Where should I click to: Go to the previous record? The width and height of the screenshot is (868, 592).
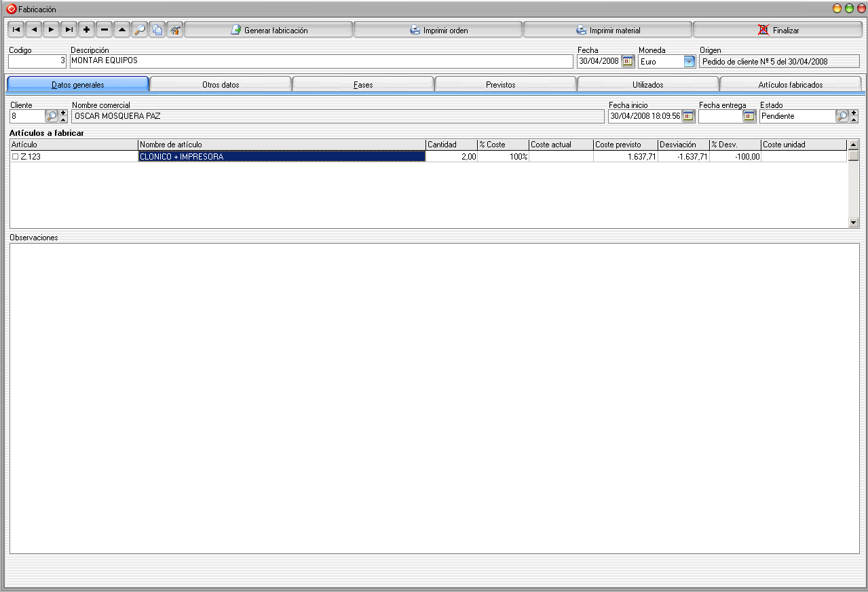33,30
